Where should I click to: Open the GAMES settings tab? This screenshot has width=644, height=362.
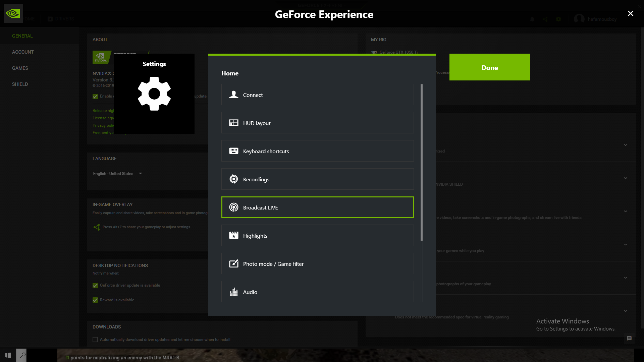pyautogui.click(x=20, y=68)
